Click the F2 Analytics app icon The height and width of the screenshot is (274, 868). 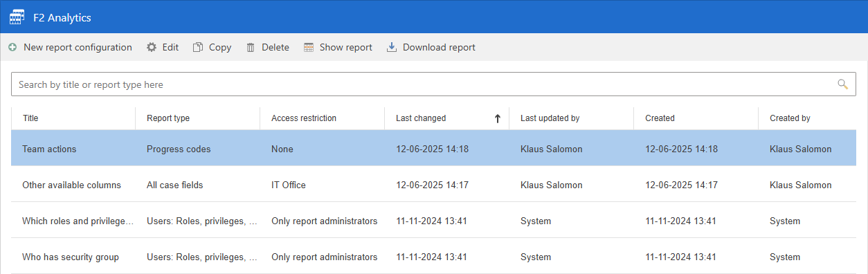[17, 17]
